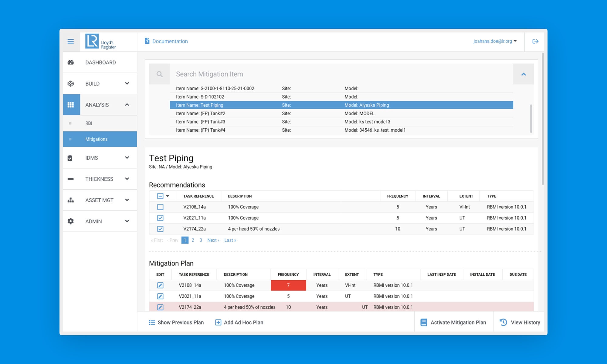Collapse the search results panel
Viewport: 607px width, 364px height.
tap(524, 74)
